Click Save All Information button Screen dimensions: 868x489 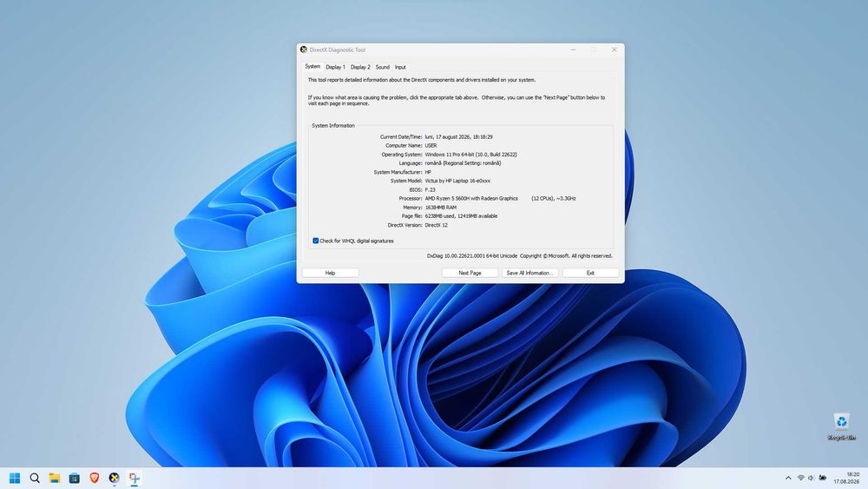(529, 273)
